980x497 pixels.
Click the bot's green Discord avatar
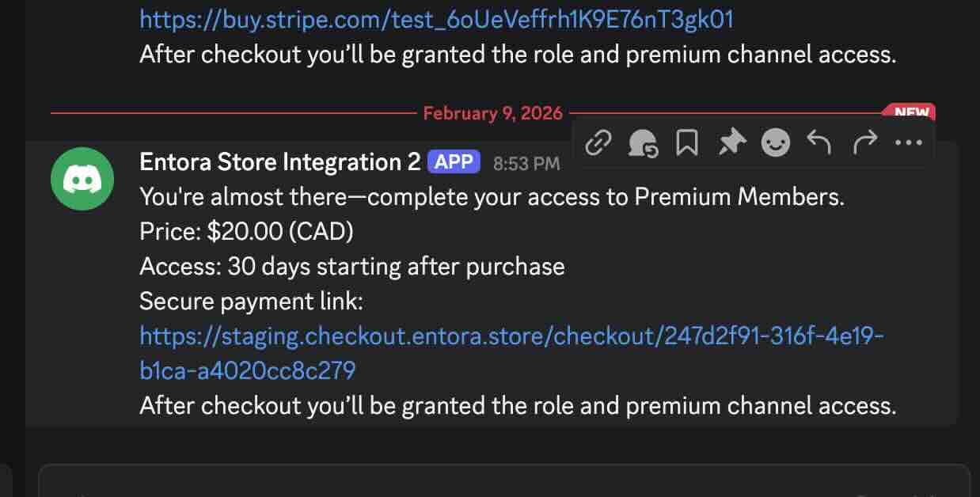coord(82,178)
